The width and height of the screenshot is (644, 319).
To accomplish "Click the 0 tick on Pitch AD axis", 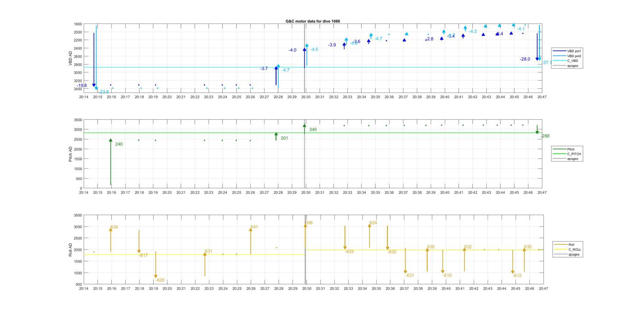I will coord(81,188).
